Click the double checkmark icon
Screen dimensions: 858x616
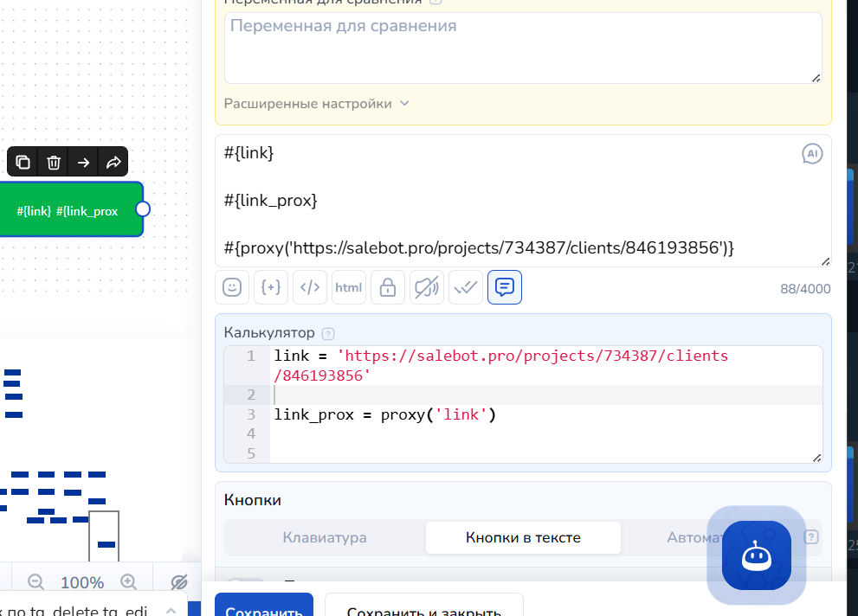(x=466, y=287)
